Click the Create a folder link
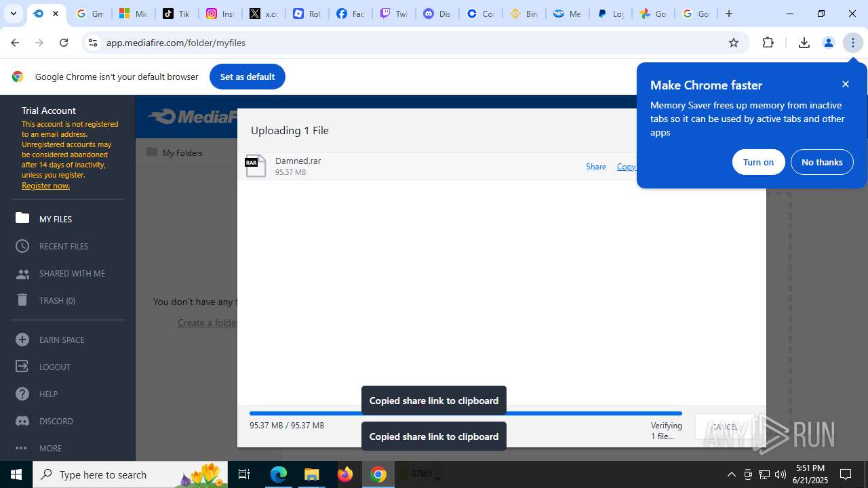Viewport: 868px width, 488px height. (x=207, y=323)
